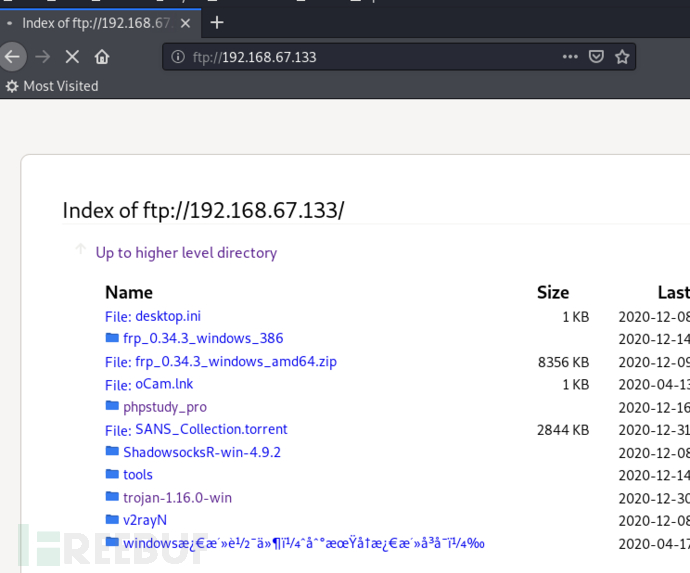This screenshot has height=573, width=690.
Task: Click folder icon beside tools
Action: click(112, 474)
